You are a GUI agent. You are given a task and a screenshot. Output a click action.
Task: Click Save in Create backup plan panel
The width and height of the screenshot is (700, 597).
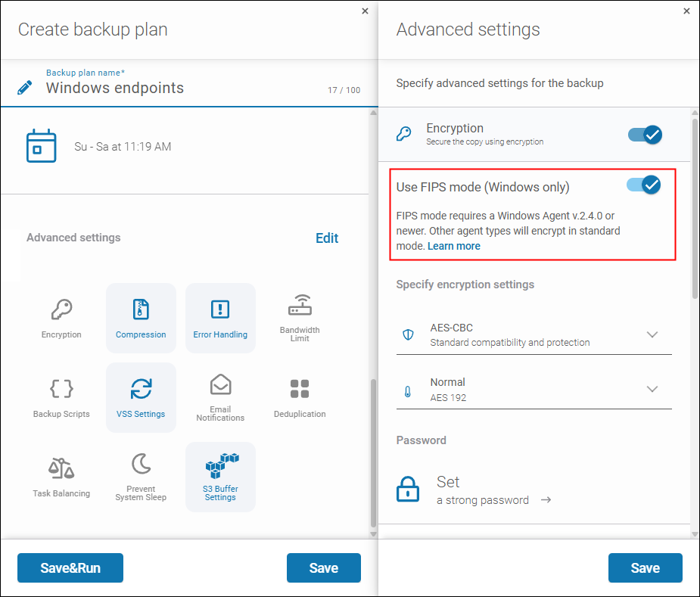pos(324,568)
